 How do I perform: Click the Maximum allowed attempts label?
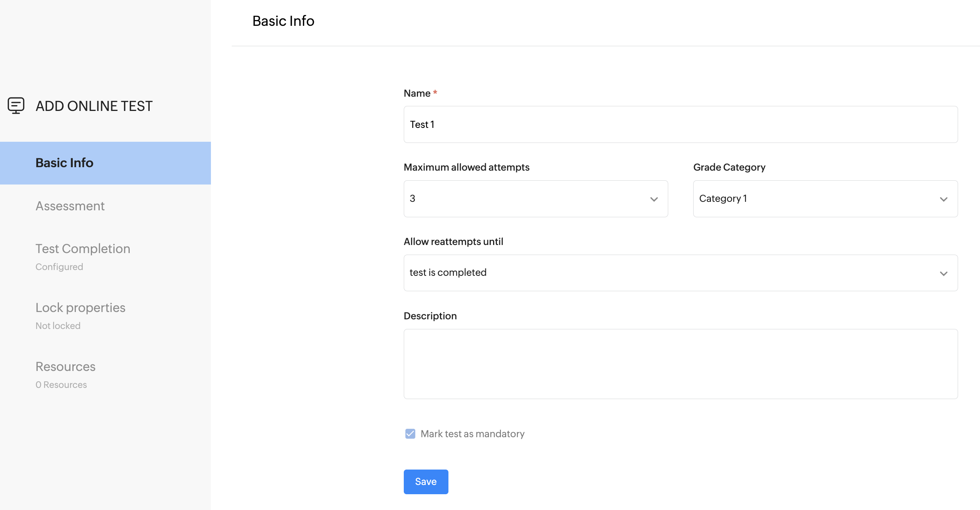click(x=467, y=168)
